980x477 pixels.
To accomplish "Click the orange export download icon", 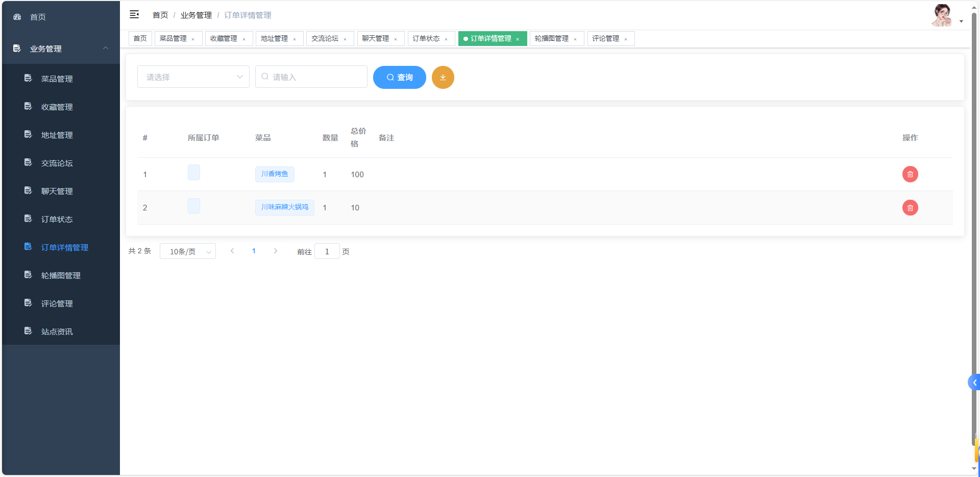I will 443,77.
